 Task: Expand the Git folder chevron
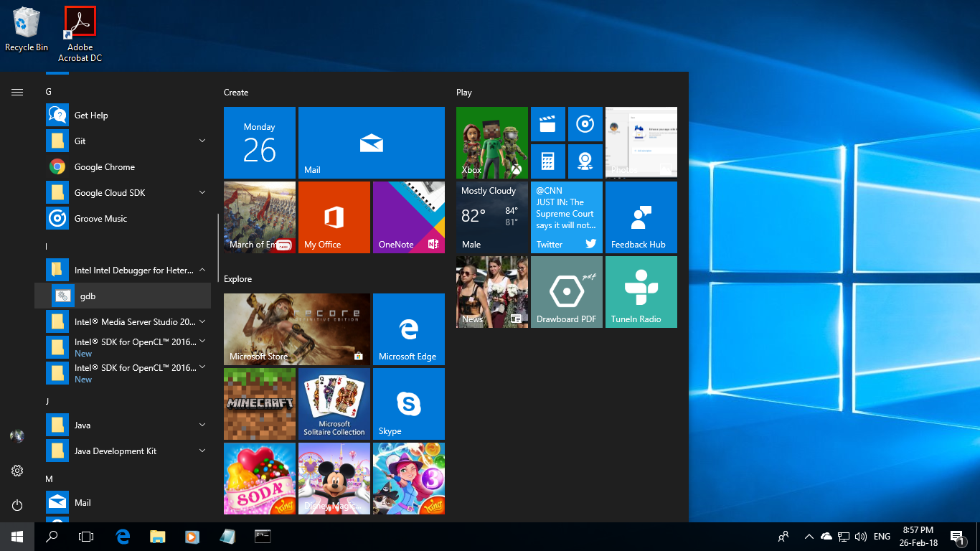(x=202, y=141)
